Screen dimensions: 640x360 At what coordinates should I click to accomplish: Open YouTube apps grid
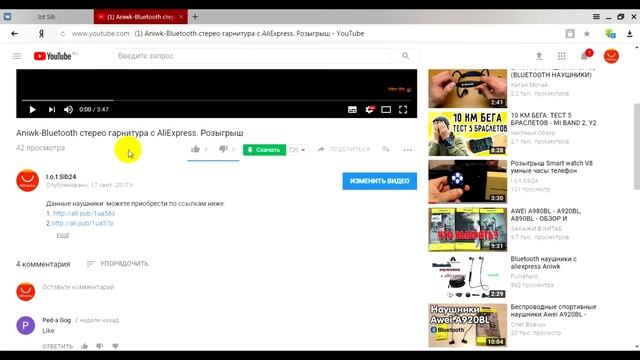point(562,56)
